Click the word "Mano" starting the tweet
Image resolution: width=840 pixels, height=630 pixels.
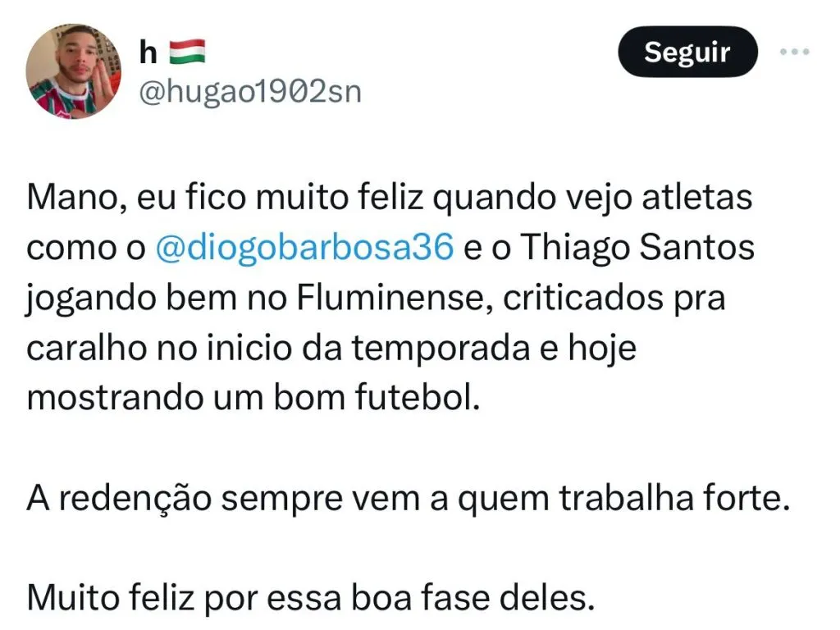tap(65, 200)
